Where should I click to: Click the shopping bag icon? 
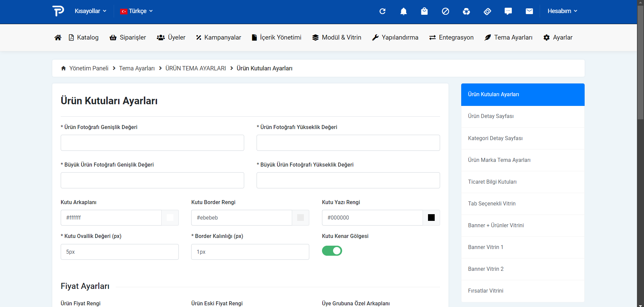424,11
